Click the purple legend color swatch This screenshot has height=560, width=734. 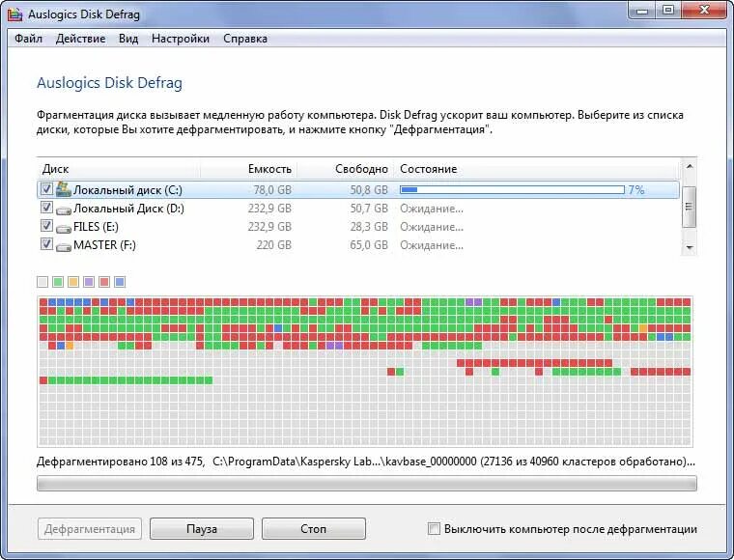[89, 282]
